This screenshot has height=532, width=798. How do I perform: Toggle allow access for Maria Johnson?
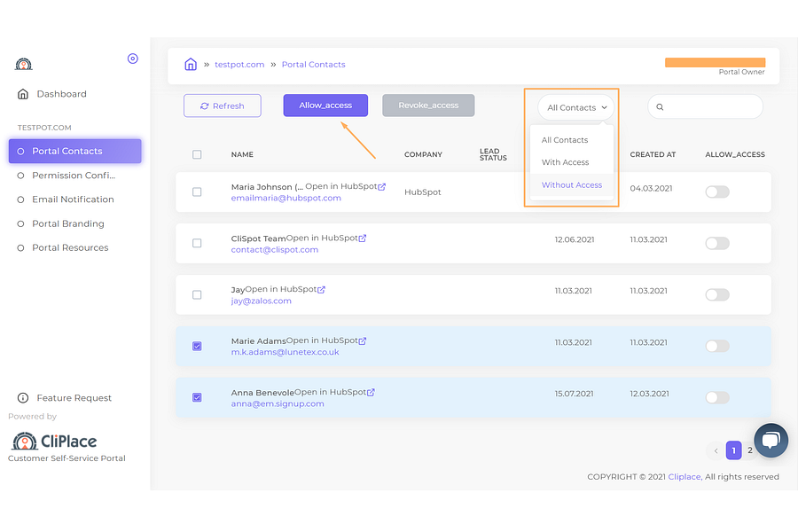click(x=717, y=192)
